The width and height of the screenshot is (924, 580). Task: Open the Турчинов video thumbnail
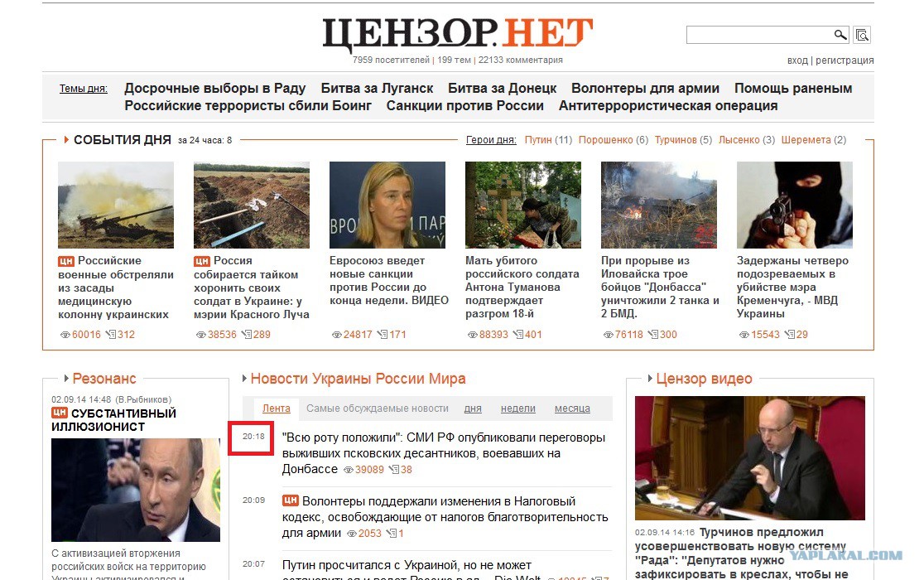749,458
